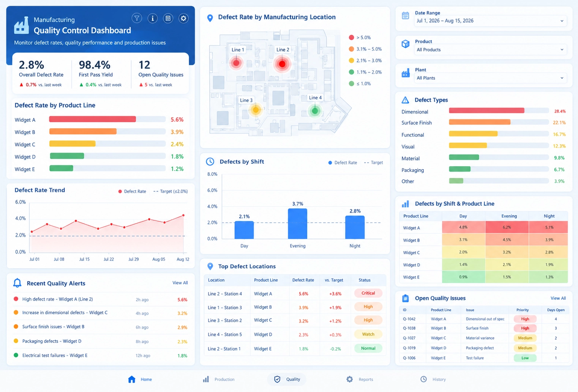The image size is (578, 392).
Task: Click the Widget A Evening 6.2% heatmap cell
Action: pos(507,227)
